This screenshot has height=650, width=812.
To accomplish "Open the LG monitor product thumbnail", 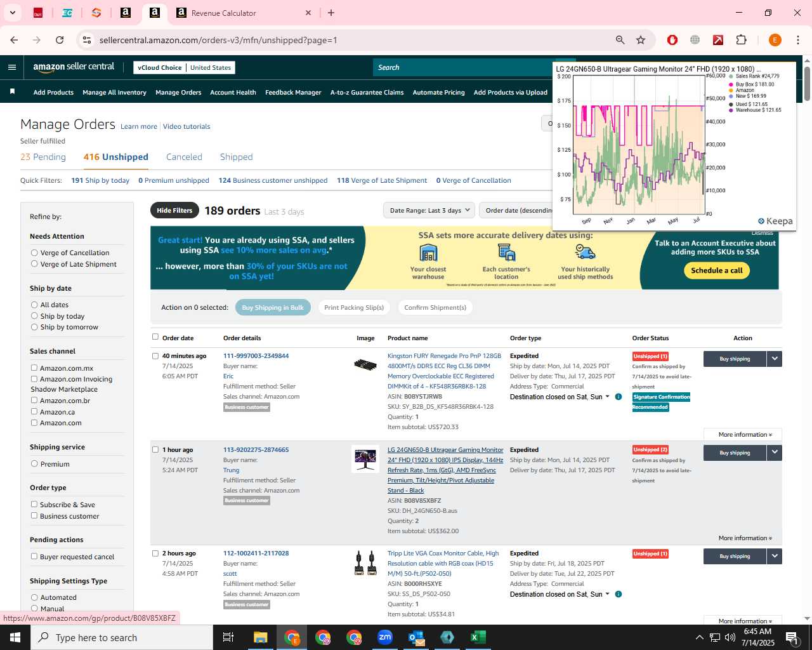I will click(x=365, y=459).
